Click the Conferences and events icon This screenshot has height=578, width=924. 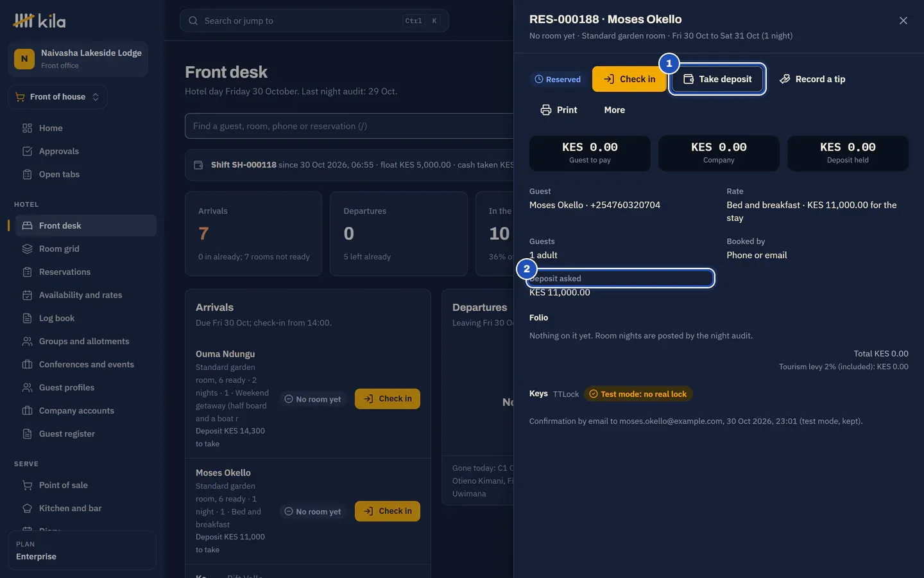tap(27, 364)
